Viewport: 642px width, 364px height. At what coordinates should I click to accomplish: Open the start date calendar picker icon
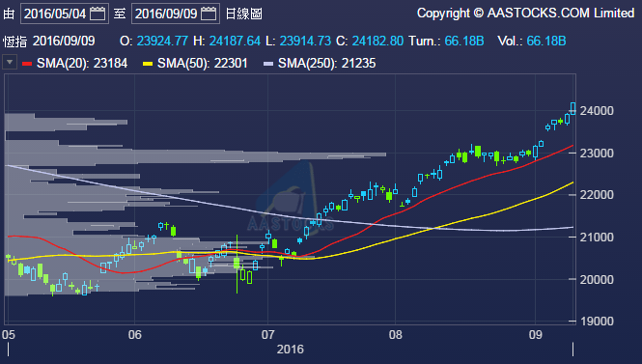click(98, 14)
